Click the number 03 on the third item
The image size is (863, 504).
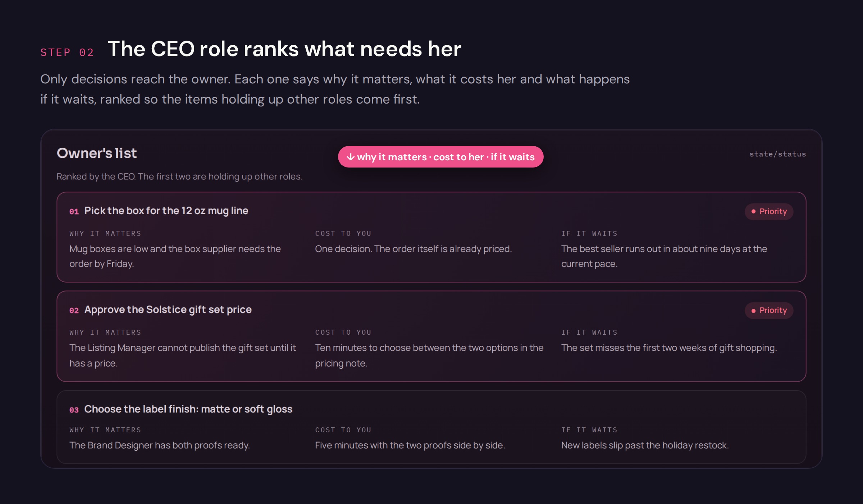(x=74, y=410)
